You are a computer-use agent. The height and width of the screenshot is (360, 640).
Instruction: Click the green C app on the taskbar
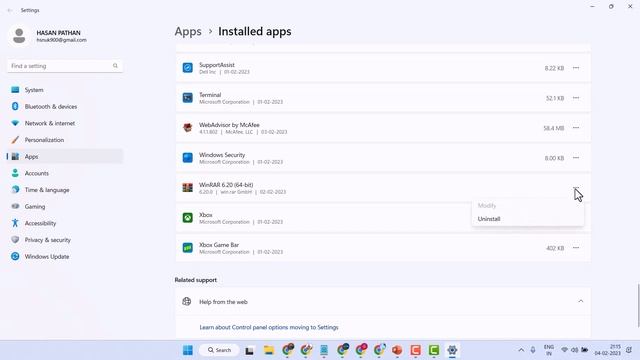[x=433, y=350]
